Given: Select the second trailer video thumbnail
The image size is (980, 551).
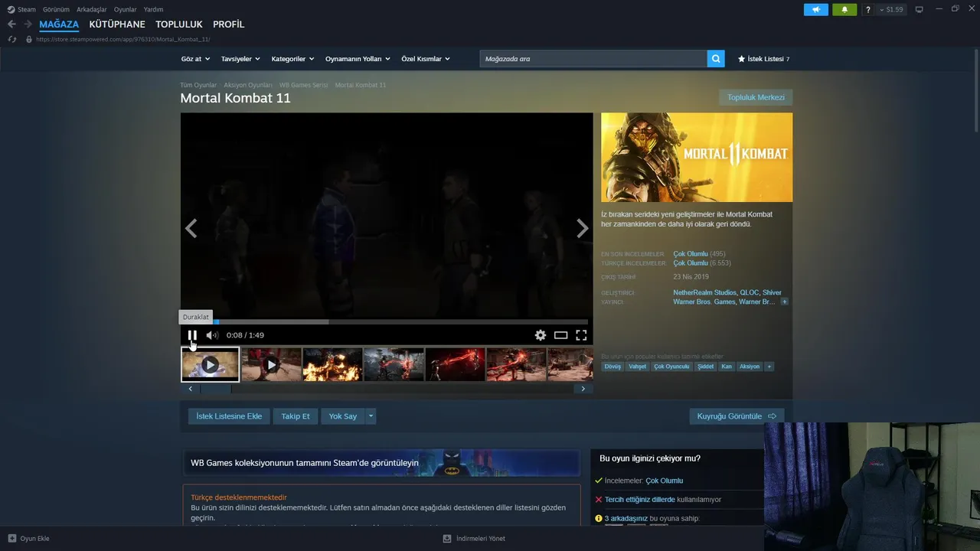Looking at the screenshot, I should tap(271, 364).
